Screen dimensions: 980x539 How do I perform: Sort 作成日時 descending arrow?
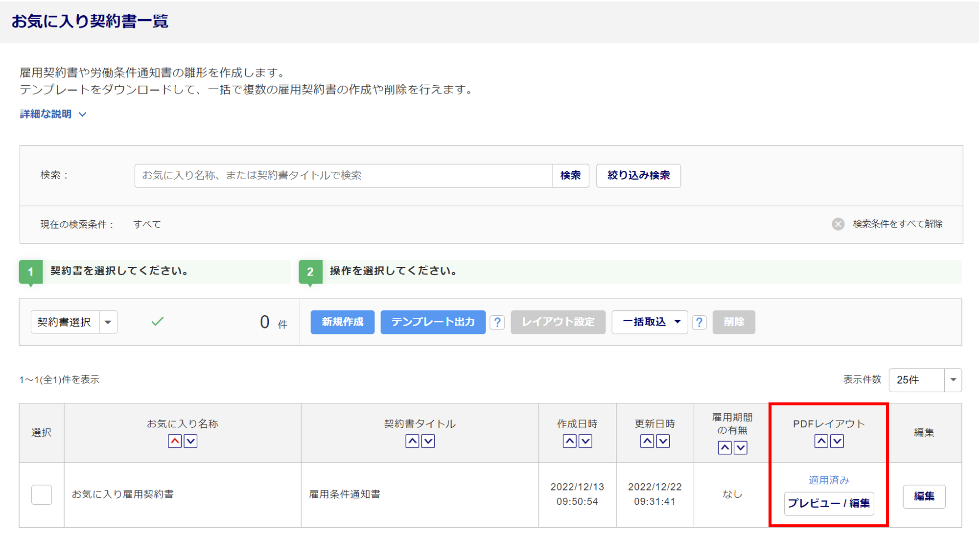click(x=585, y=441)
